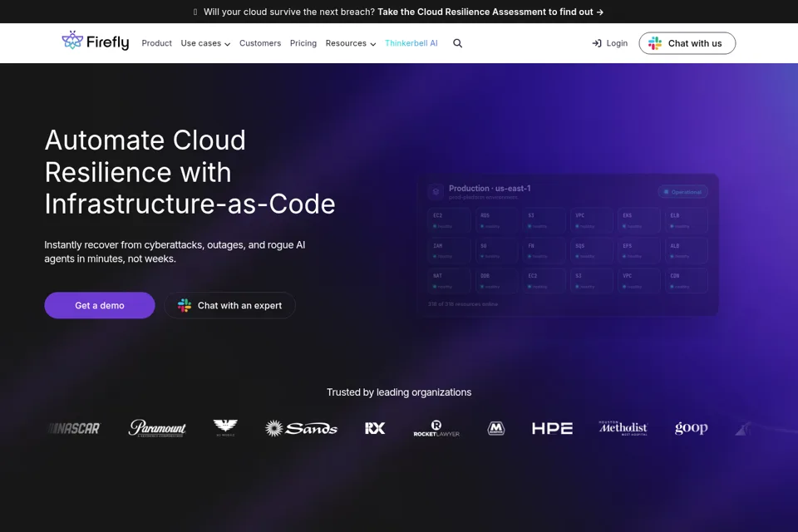This screenshot has height=532, width=798.
Task: Go to the Customers page
Action: (260, 43)
